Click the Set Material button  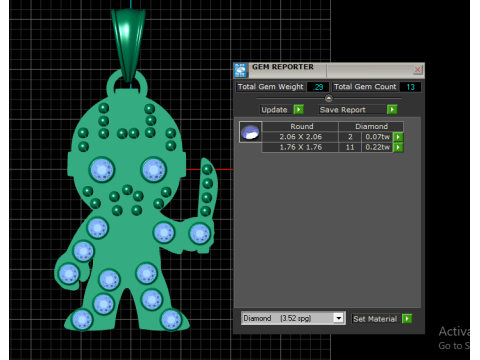tap(375, 319)
